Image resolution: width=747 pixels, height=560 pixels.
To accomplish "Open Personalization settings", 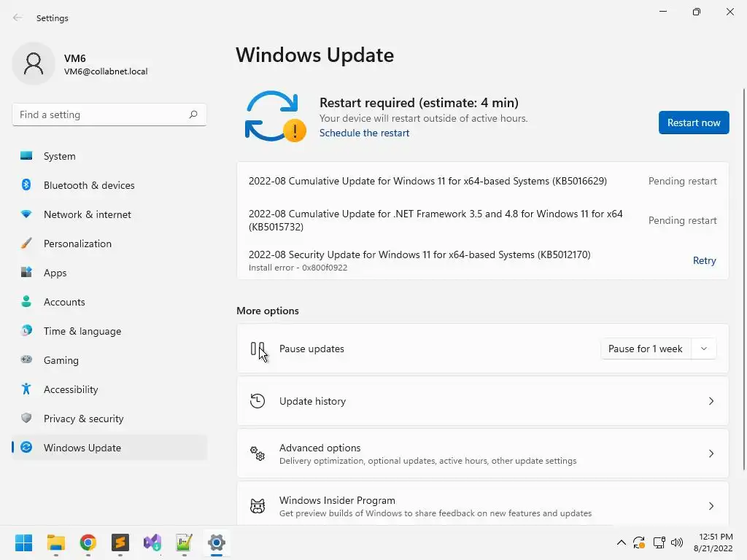I will coord(109,244).
